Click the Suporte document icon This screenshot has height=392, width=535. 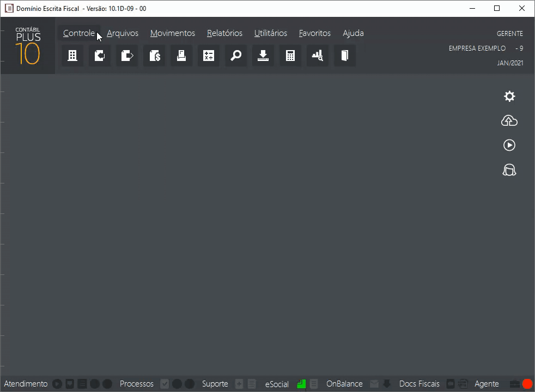[252, 384]
